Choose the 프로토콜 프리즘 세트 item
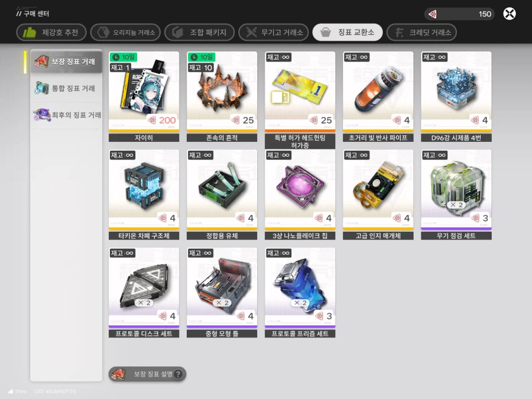 [x=300, y=288]
